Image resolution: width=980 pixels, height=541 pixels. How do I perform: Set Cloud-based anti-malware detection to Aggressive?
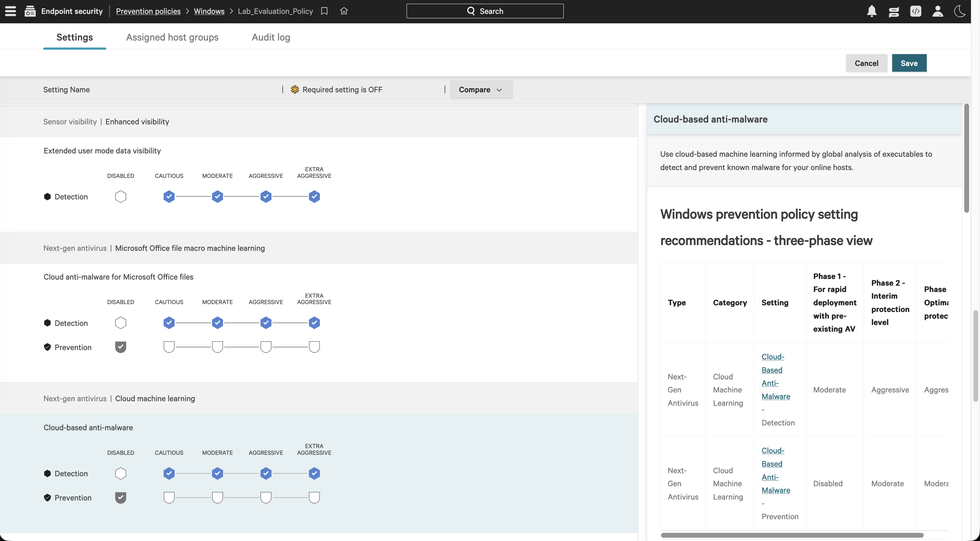(x=266, y=474)
